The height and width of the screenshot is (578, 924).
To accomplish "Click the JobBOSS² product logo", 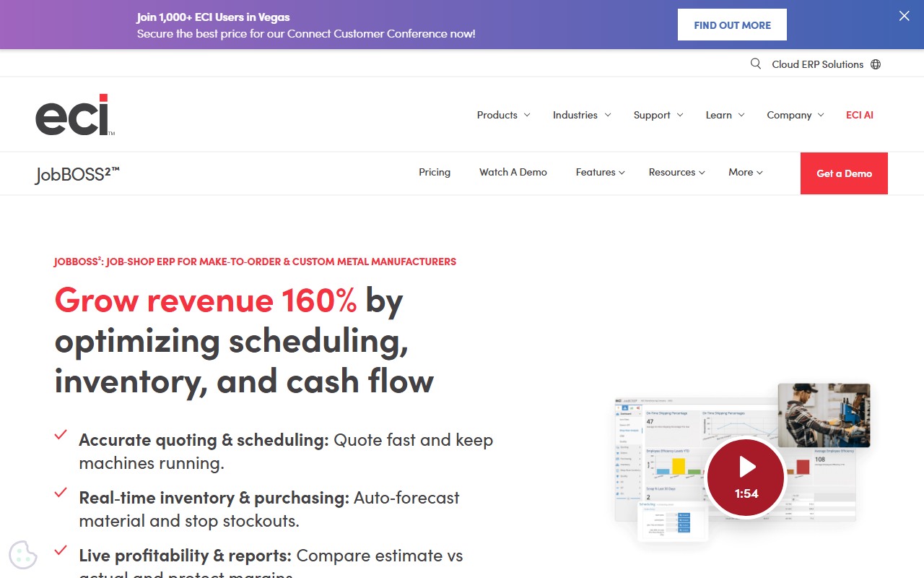I will [77, 174].
